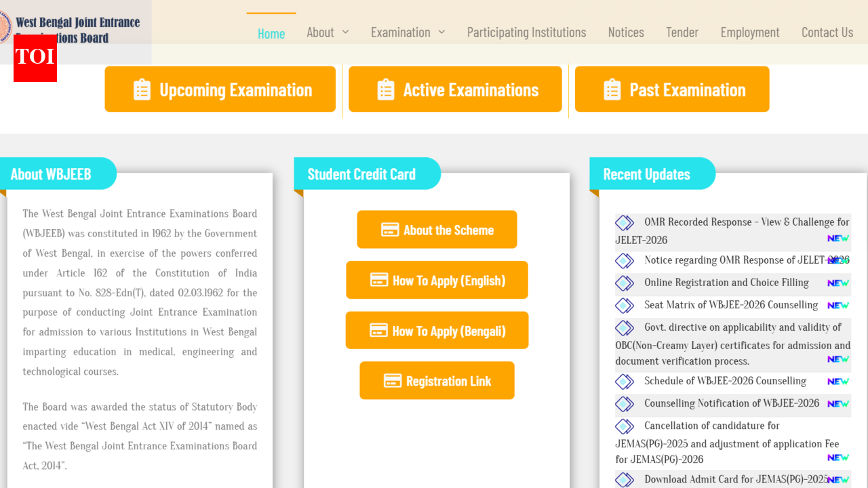The image size is (868, 488).
Task: Open Notice regarding OMR Response of JELET-2026
Action: click(747, 260)
